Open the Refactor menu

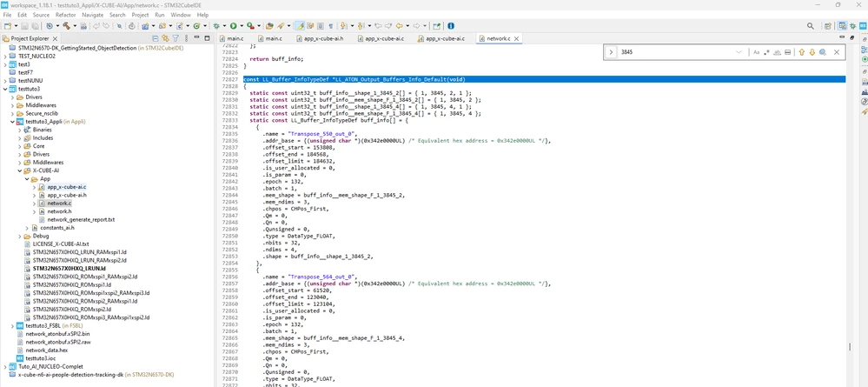(x=66, y=15)
